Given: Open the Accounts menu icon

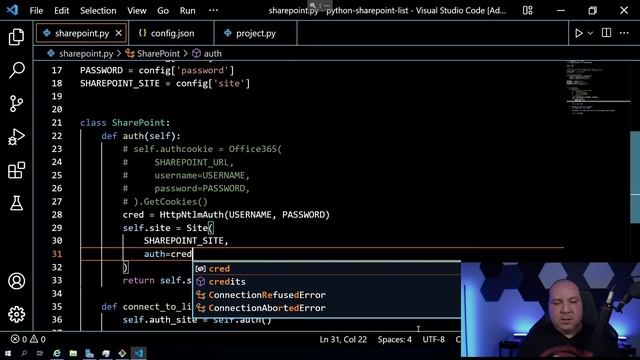Looking at the screenshot, I should pos(16,281).
